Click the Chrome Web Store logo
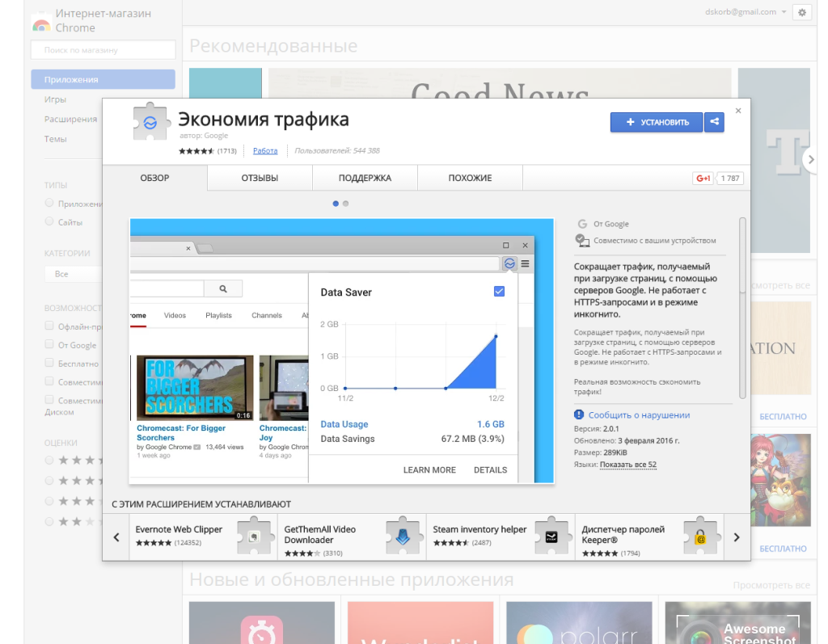828x644 pixels. pos(41,23)
